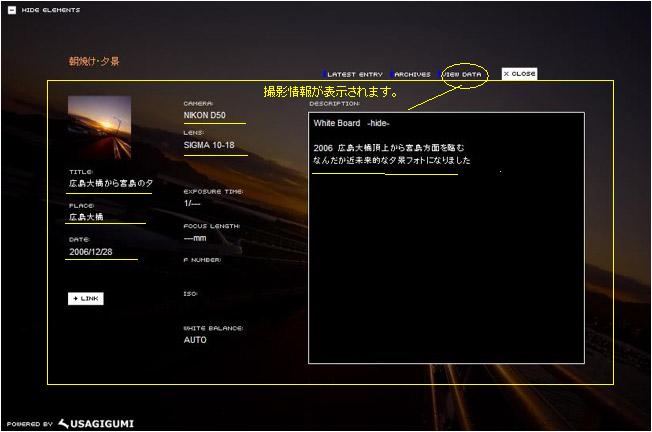
Task: Click the Camera heading label
Action: pyautogui.click(x=198, y=104)
